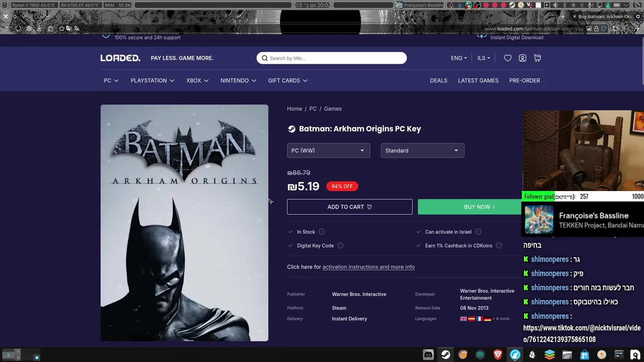Open Discord from the taskbar

pyautogui.click(x=428, y=354)
